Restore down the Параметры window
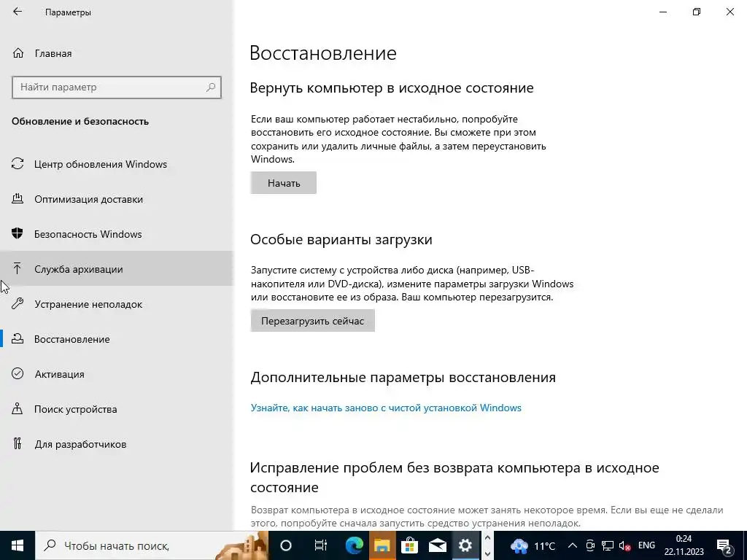747x560 pixels. click(x=697, y=12)
